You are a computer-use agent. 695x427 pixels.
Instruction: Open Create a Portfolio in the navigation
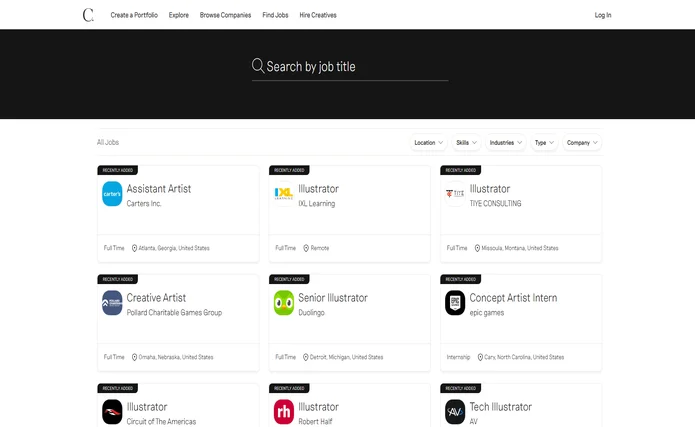coord(134,15)
